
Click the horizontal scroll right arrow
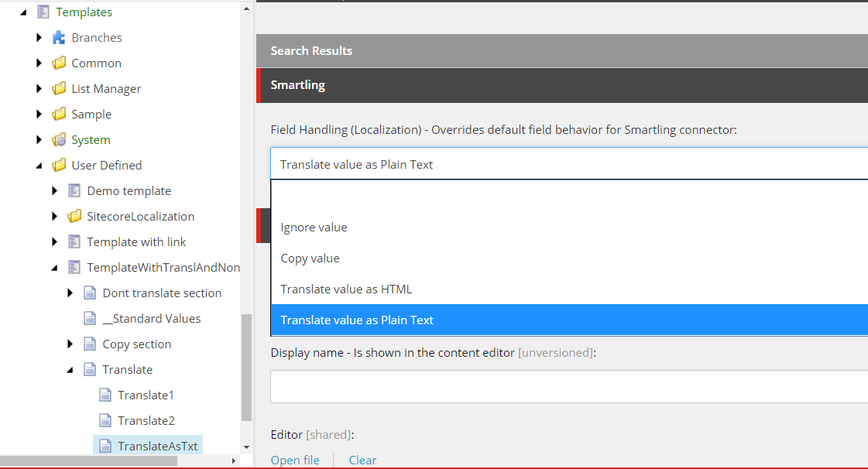[x=234, y=460]
